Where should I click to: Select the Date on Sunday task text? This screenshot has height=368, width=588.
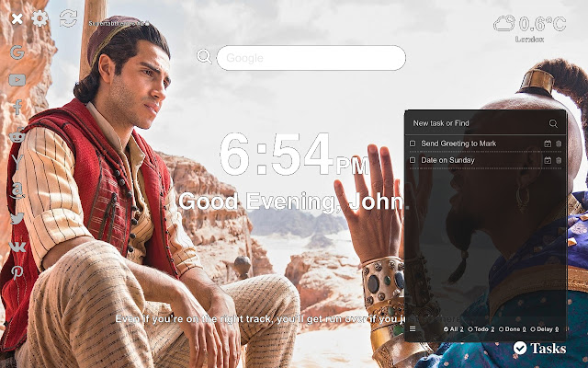(x=447, y=160)
